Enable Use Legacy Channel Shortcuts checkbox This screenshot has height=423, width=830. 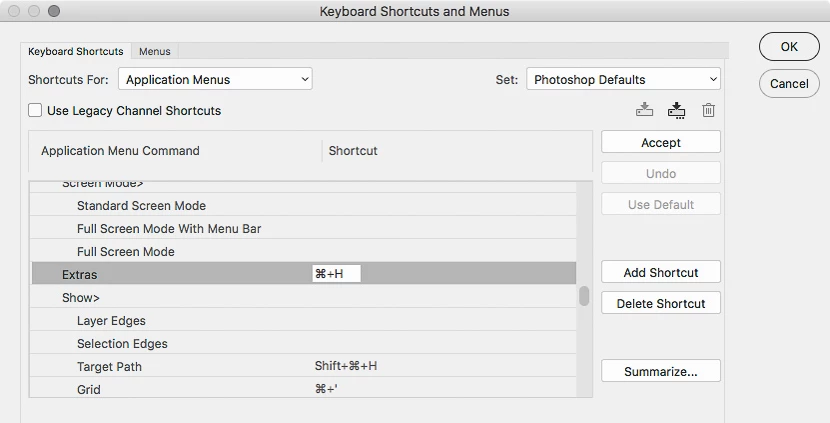coord(35,110)
